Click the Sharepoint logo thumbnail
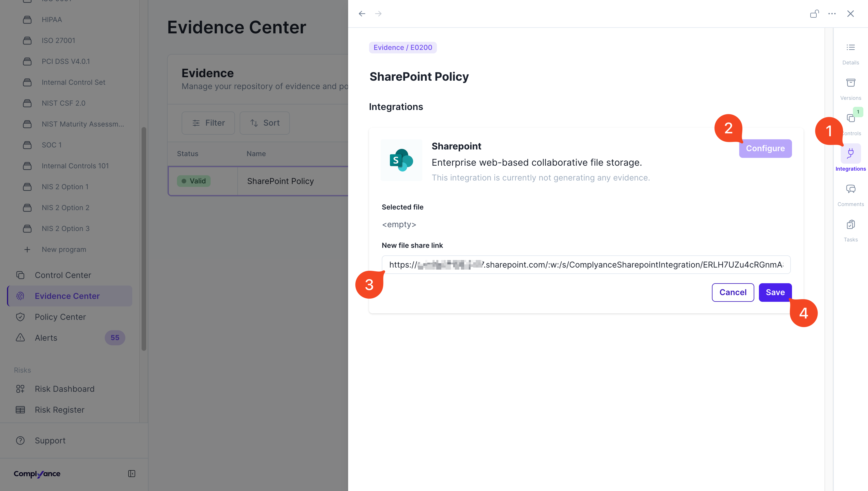This screenshot has width=868, height=491. point(401,160)
